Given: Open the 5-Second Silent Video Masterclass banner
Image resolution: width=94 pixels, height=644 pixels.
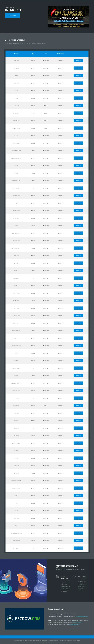Looking at the screenshot, I should [x=68, y=17].
